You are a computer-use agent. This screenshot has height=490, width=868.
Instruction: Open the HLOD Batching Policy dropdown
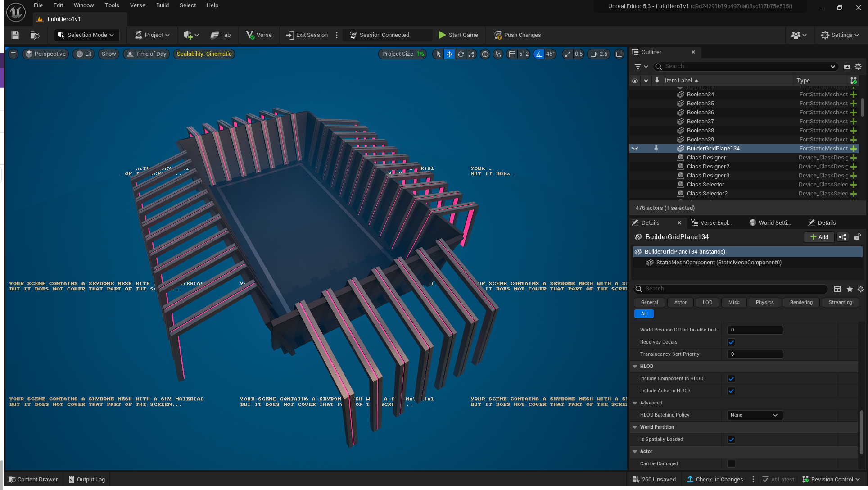coord(754,415)
